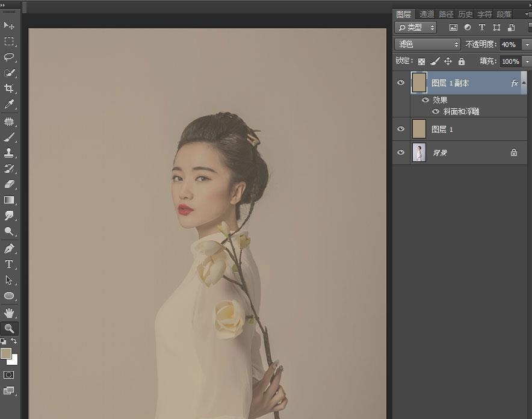Toggle visibility of the 背景 layer

pyautogui.click(x=401, y=152)
